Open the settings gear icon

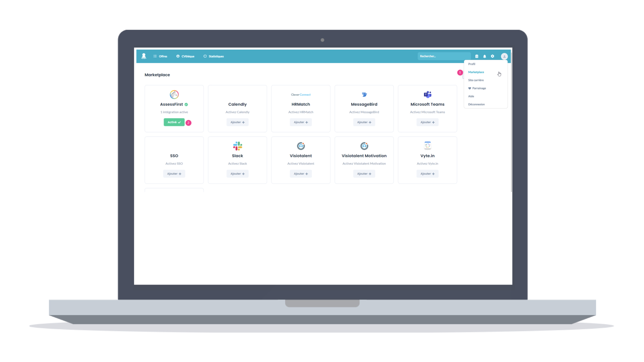[492, 56]
